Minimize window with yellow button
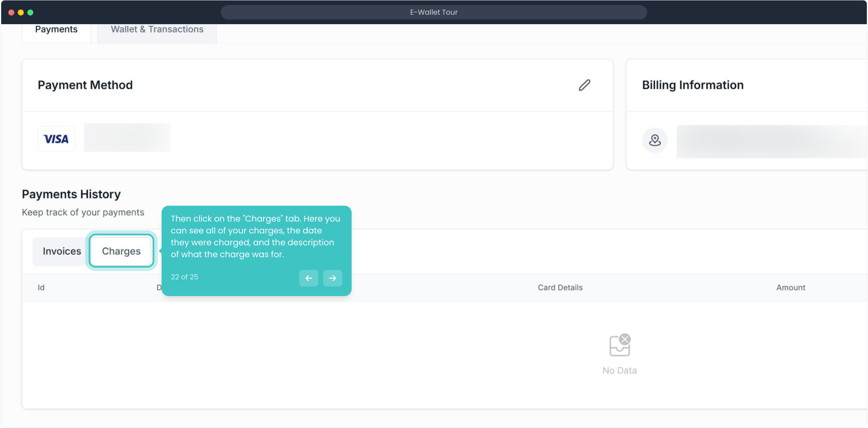Image resolution: width=868 pixels, height=428 pixels. (x=21, y=12)
